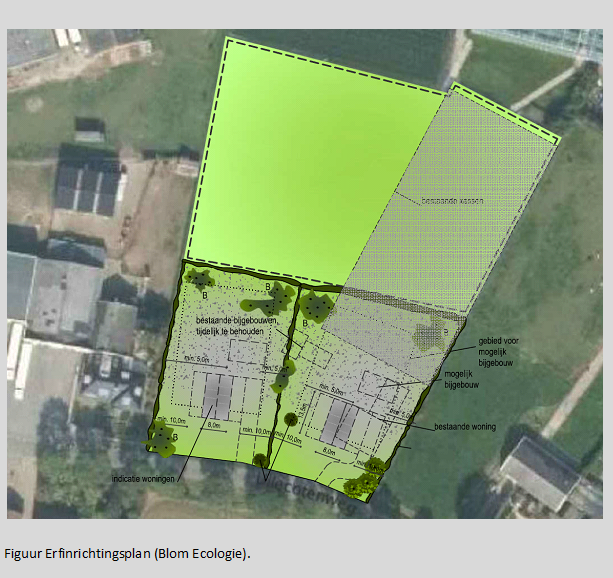
Task: Click the tree cluster at top-left plot corner
Action: pos(198,280)
